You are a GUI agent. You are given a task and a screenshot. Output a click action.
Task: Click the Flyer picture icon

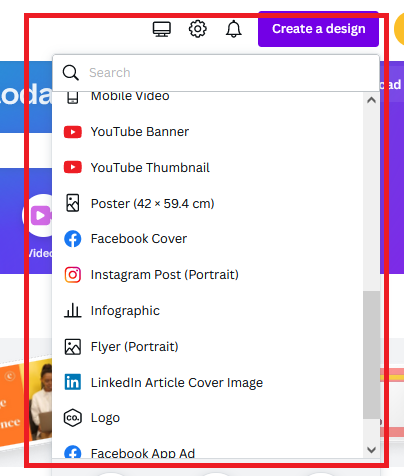(x=73, y=347)
